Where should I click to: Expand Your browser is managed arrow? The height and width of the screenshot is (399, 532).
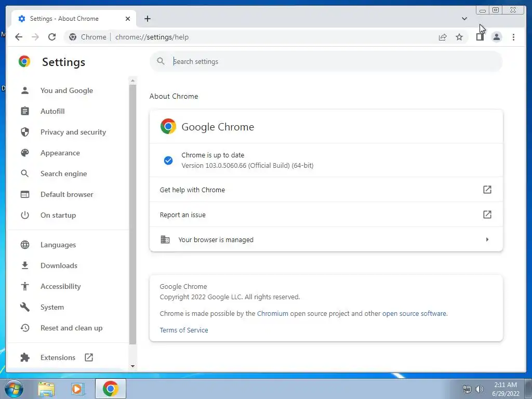(x=487, y=240)
